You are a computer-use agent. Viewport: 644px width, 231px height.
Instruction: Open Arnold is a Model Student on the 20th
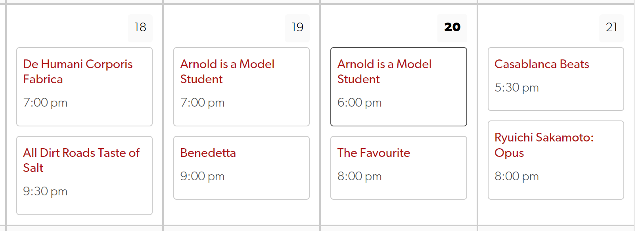pos(384,72)
